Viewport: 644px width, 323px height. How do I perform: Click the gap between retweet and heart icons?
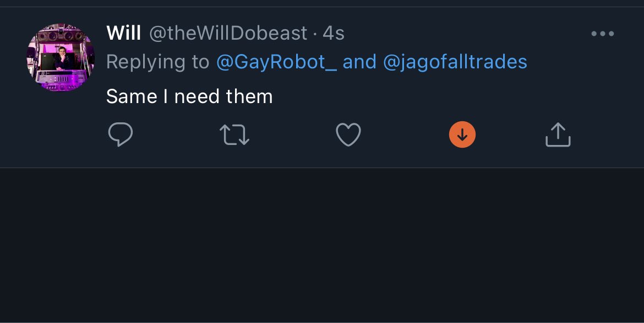click(292, 134)
